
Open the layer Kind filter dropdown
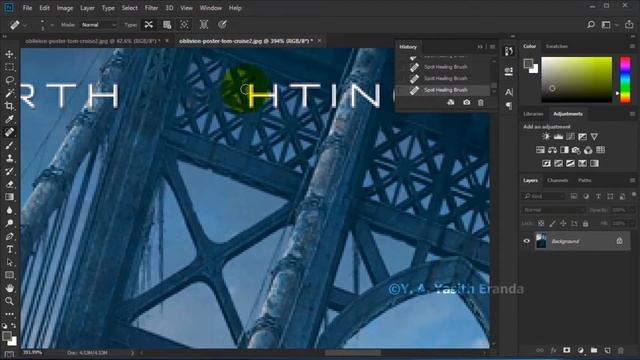tap(543, 196)
